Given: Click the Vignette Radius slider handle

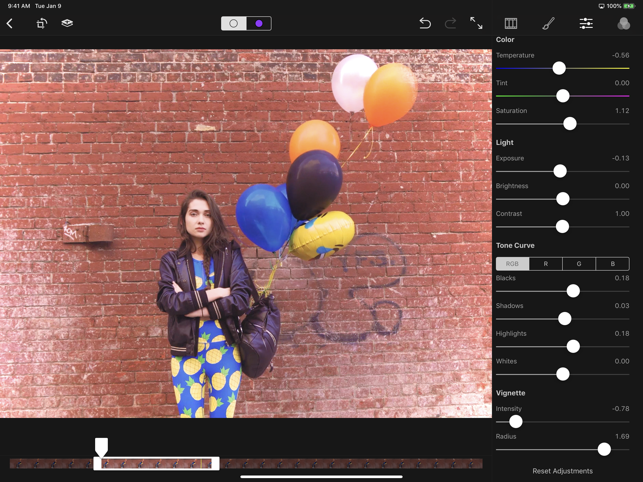Looking at the screenshot, I should coord(604,449).
